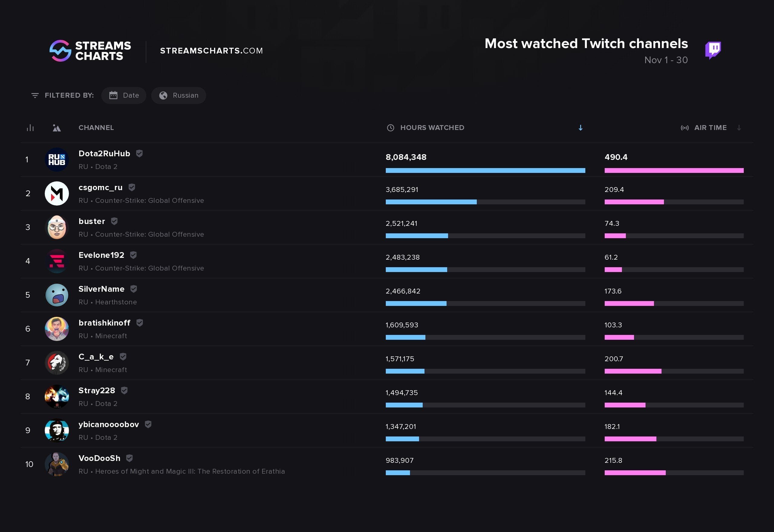Image resolution: width=774 pixels, height=532 pixels.
Task: Click the avatar column header icon
Action: click(x=57, y=128)
